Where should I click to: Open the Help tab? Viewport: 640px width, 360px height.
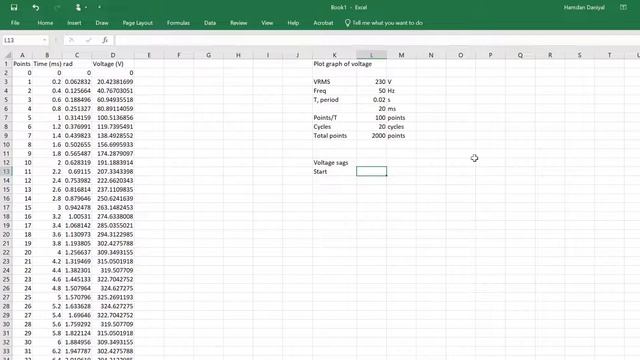(293, 23)
